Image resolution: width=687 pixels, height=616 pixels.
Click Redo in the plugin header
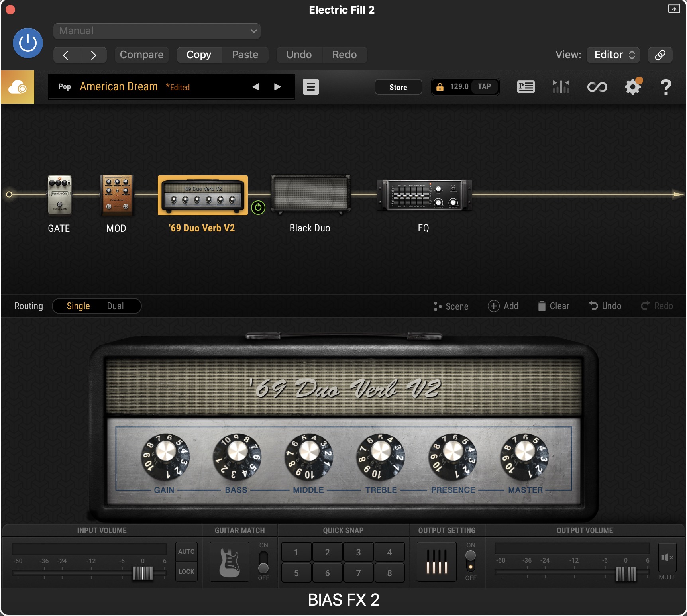tap(345, 55)
